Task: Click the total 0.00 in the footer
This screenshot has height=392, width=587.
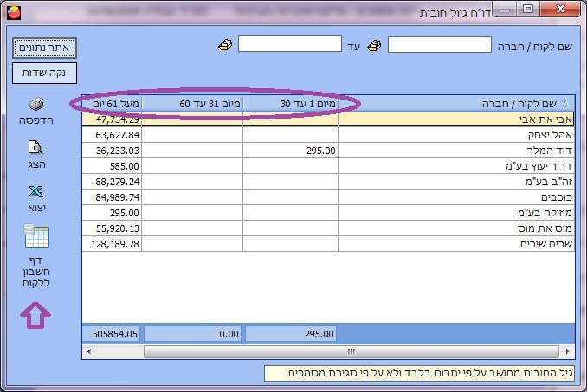Action: click(x=192, y=334)
